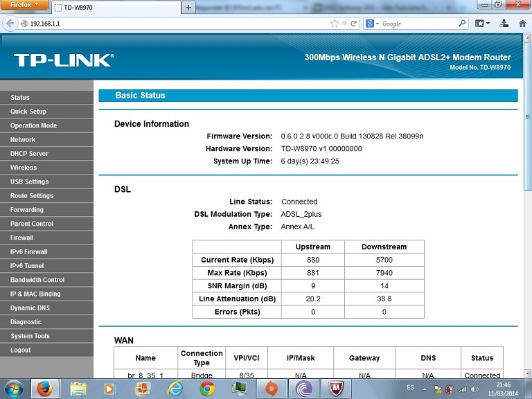Open the Firefox menu button
The image size is (532, 399).
pyautogui.click(x=25, y=5)
